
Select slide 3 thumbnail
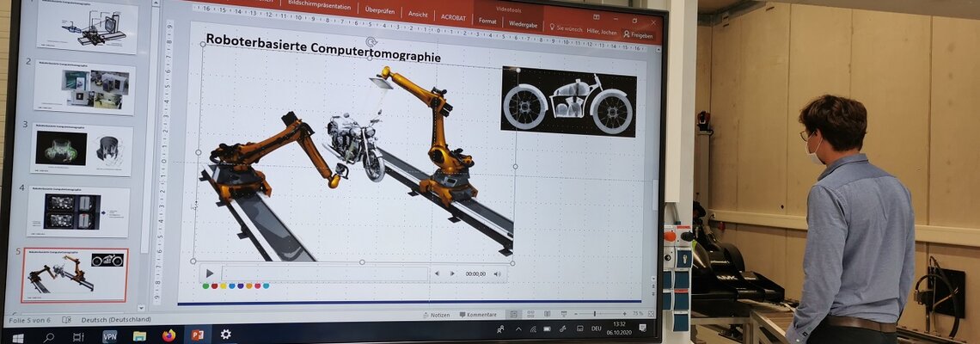[x=82, y=150]
